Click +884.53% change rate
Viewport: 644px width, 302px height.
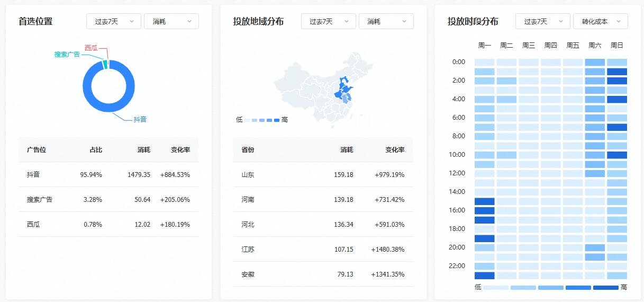coord(175,174)
